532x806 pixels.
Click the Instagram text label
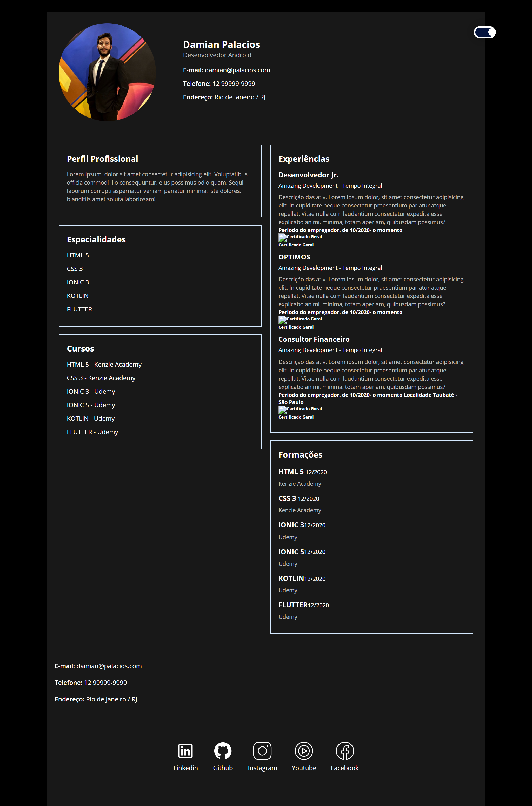pyautogui.click(x=262, y=768)
